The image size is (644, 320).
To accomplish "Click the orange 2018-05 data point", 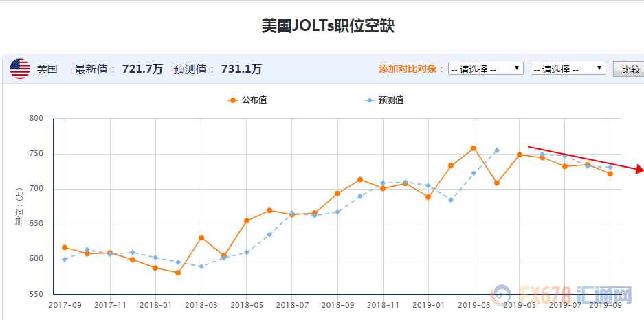I will pos(247,220).
